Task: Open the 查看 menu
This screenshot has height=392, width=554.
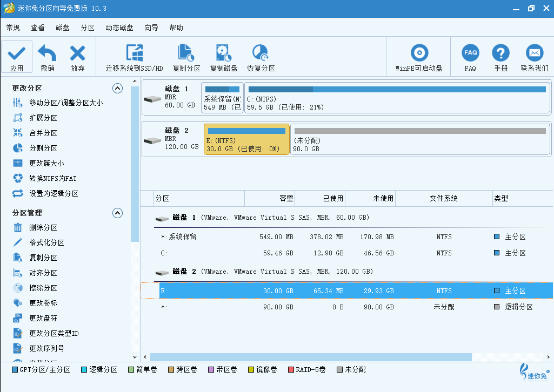Action: point(38,28)
